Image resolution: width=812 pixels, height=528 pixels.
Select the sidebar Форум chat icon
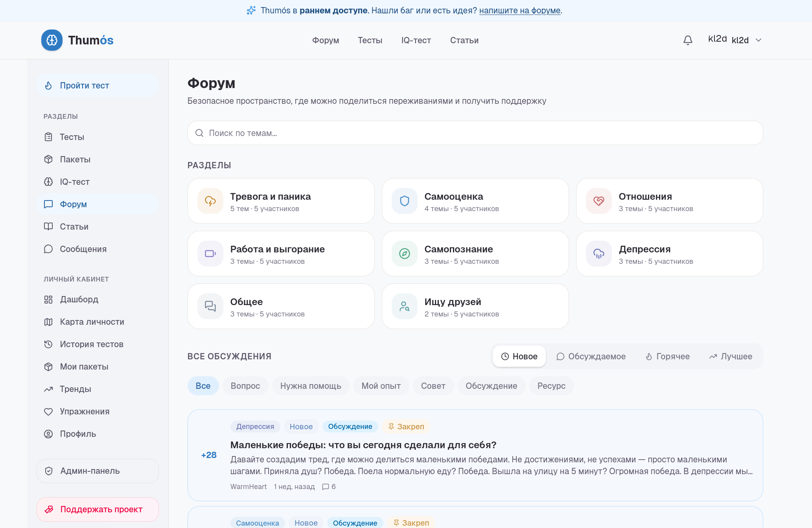48,204
